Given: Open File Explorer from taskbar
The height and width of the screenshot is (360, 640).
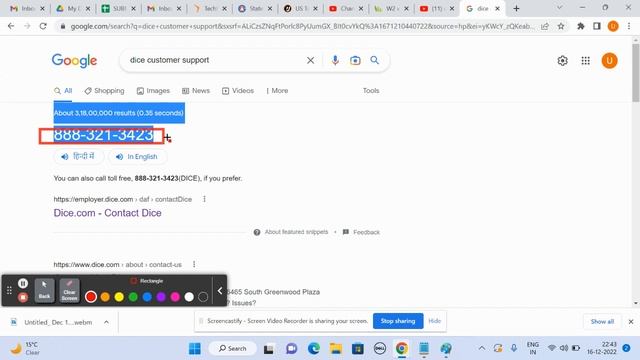Looking at the screenshot, I should 336,349.
